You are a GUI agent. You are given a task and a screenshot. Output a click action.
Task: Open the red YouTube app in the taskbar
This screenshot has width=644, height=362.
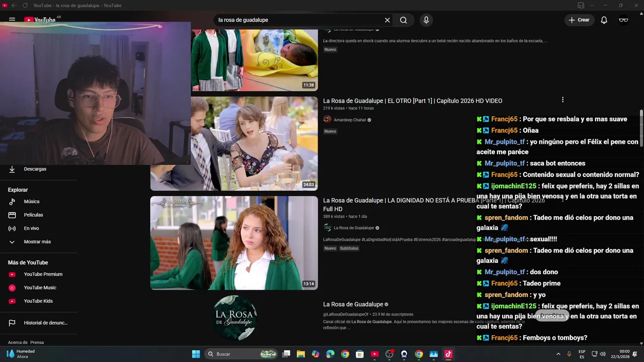[374, 354]
